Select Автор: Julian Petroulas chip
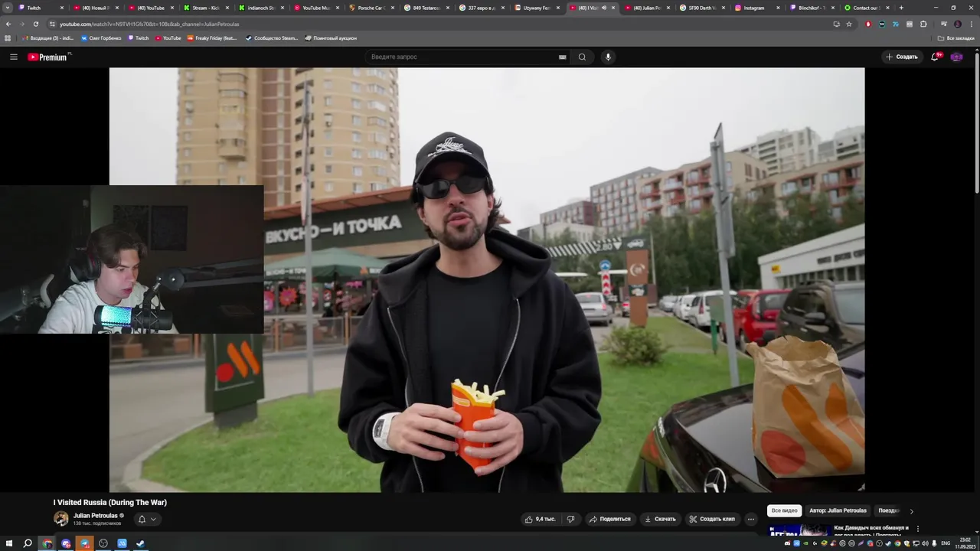This screenshot has width=980, height=551. pyautogui.click(x=838, y=510)
